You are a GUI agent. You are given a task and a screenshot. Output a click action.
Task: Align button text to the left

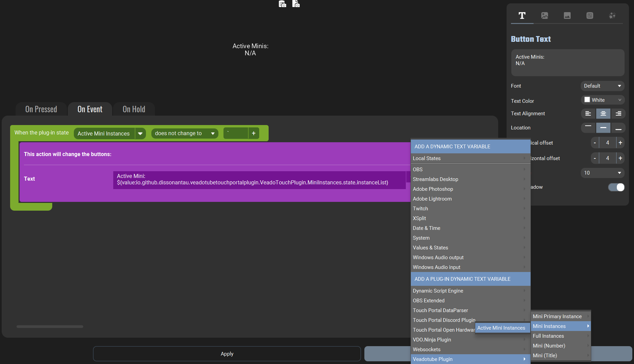(588, 114)
